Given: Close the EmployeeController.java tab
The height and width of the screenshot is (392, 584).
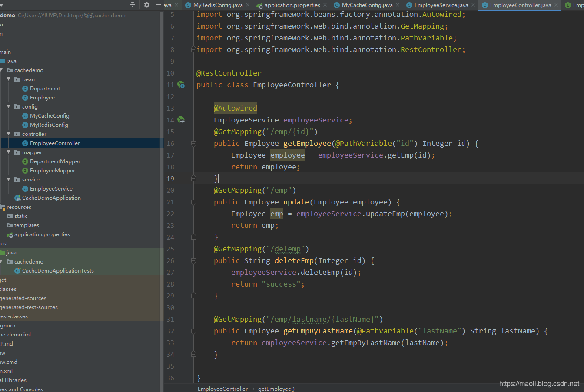Looking at the screenshot, I should (x=556, y=5).
